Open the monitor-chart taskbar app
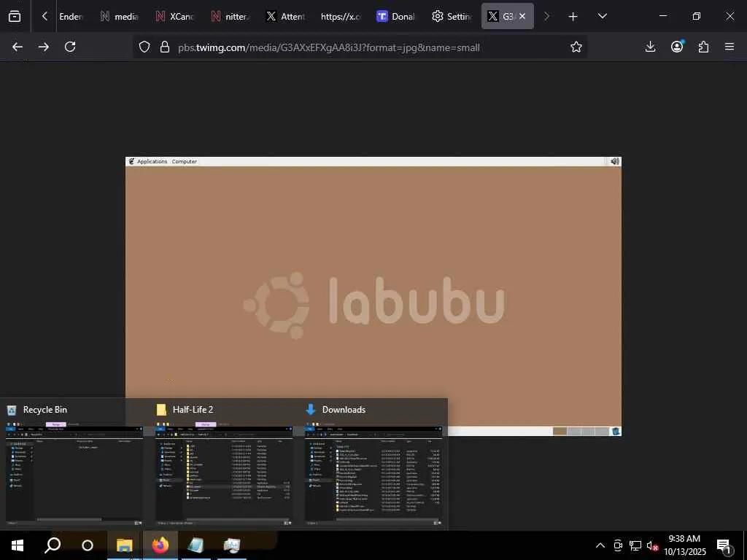The image size is (747, 560). coord(231,545)
